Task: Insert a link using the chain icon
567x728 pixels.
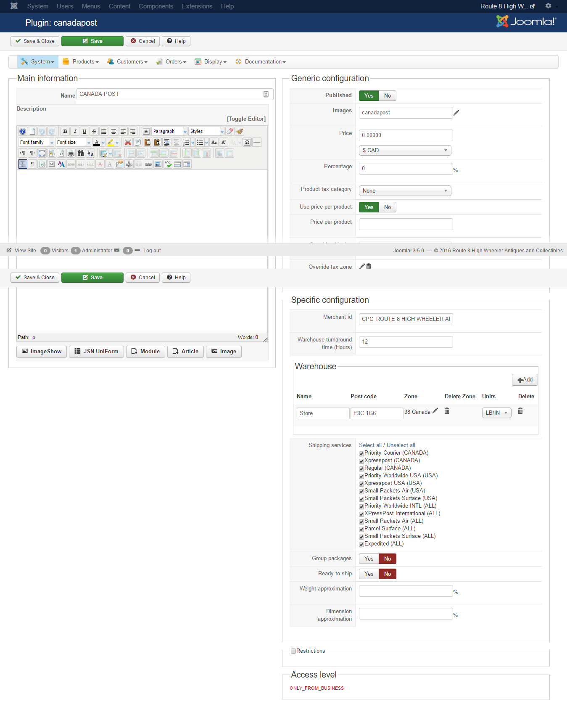Action: pyautogui.click(x=148, y=164)
